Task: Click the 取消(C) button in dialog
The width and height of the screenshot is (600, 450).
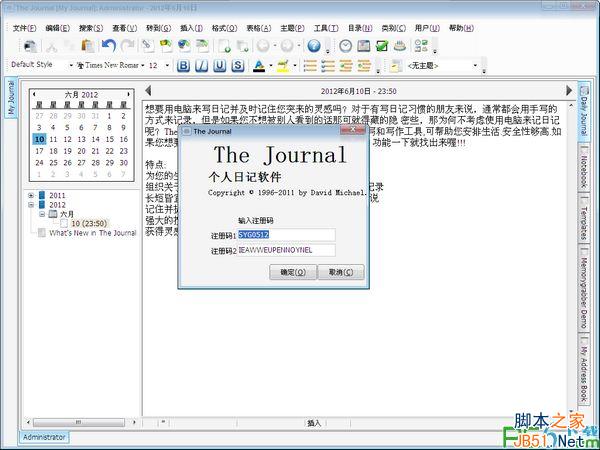Action: [x=341, y=272]
